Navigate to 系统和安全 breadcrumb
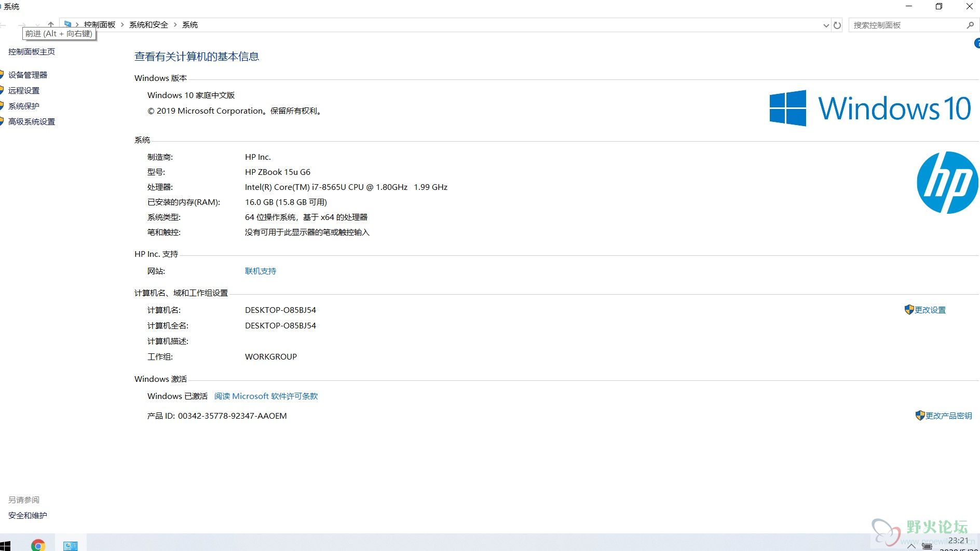Screen dimensions: 980x551 tap(148, 24)
